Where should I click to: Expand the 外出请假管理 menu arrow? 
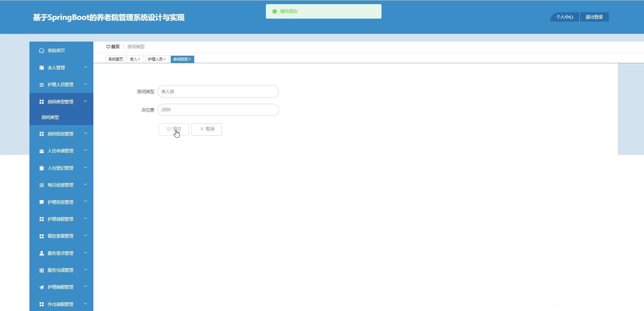tap(86, 304)
